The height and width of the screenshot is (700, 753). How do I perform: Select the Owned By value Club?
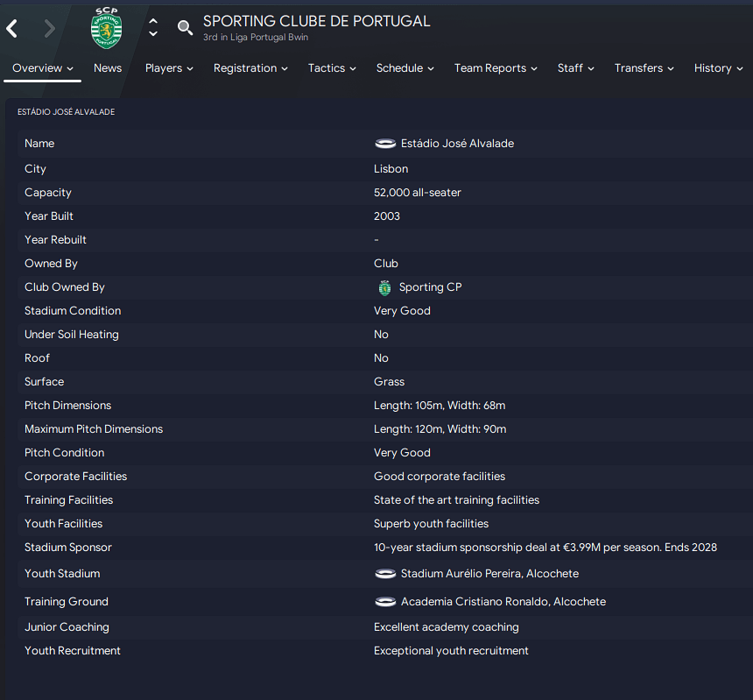[x=385, y=264]
